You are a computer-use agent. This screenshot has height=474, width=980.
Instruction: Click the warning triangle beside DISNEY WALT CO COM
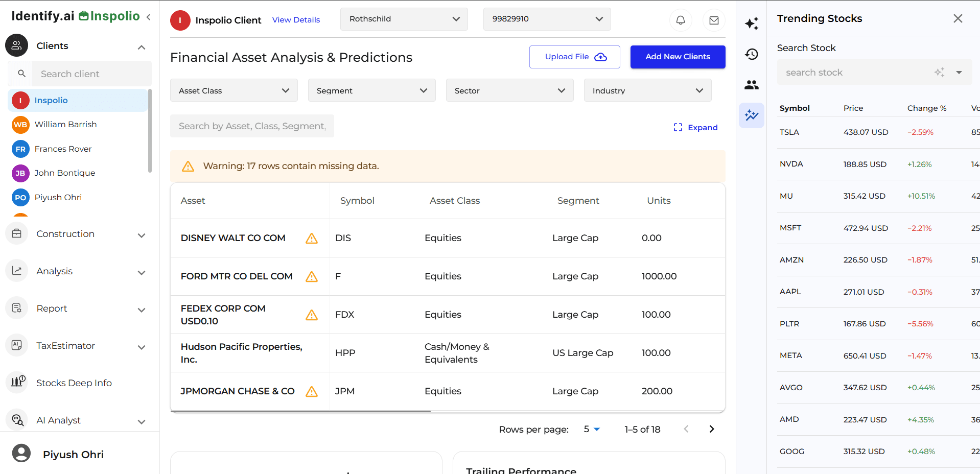point(311,238)
